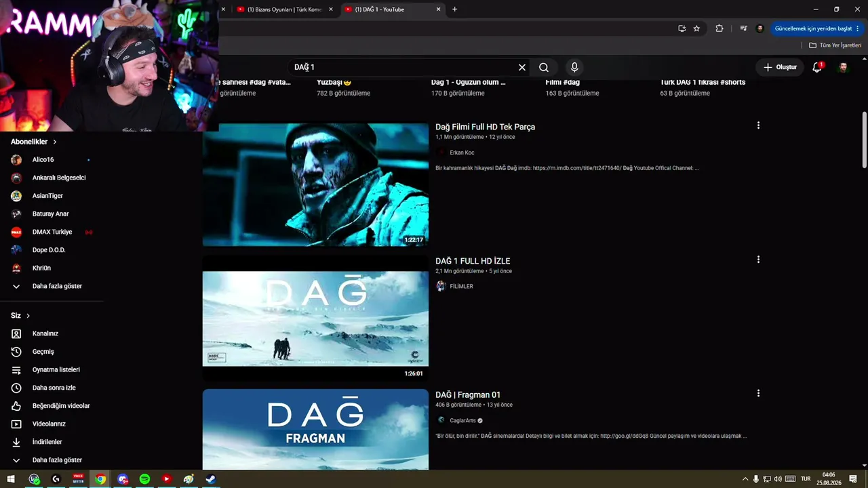
Task: Switch to the Bizans Oyunları tab
Action: 284,9
